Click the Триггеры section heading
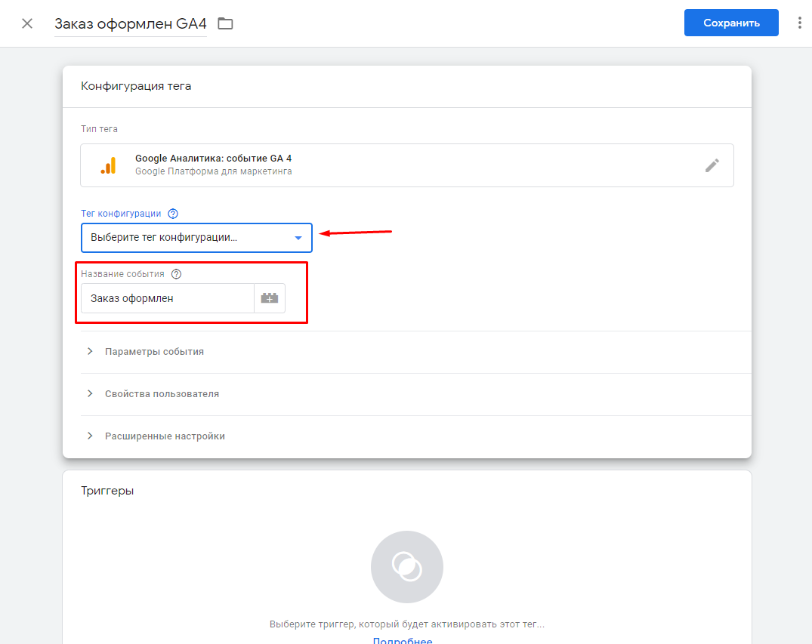The height and width of the screenshot is (644, 812). pos(107,491)
